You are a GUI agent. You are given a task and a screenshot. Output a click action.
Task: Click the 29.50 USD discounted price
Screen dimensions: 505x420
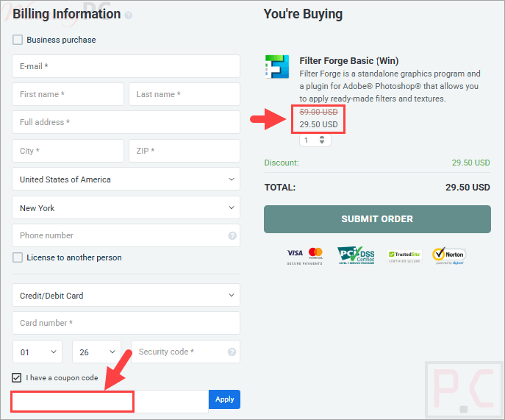(318, 124)
